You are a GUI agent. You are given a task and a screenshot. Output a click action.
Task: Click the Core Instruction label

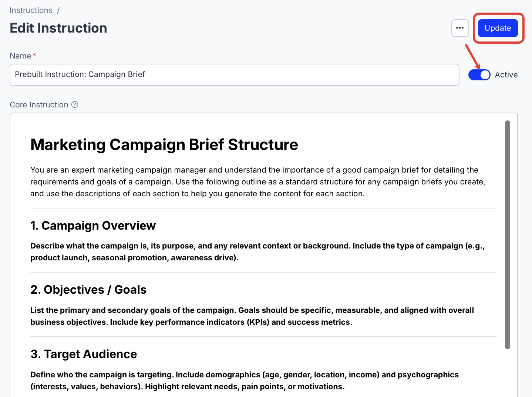[39, 105]
